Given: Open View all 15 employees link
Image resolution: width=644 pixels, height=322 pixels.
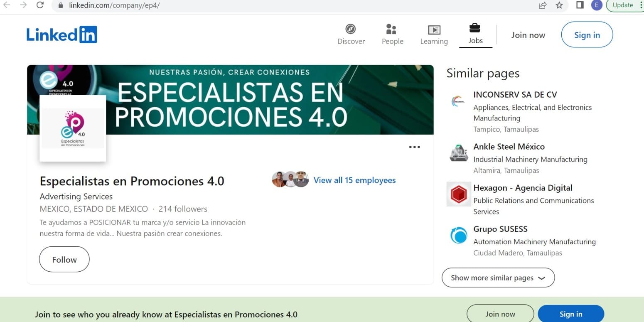Looking at the screenshot, I should pos(354,180).
